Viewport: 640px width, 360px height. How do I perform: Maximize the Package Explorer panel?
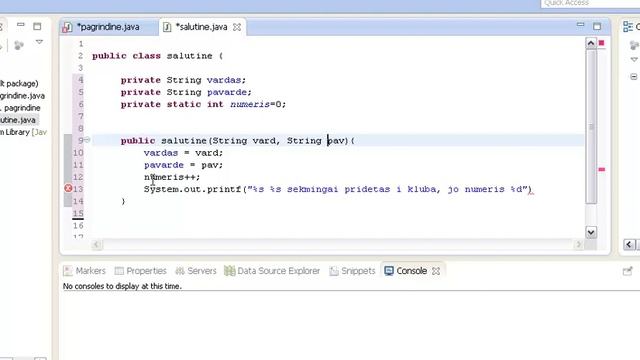[37, 27]
